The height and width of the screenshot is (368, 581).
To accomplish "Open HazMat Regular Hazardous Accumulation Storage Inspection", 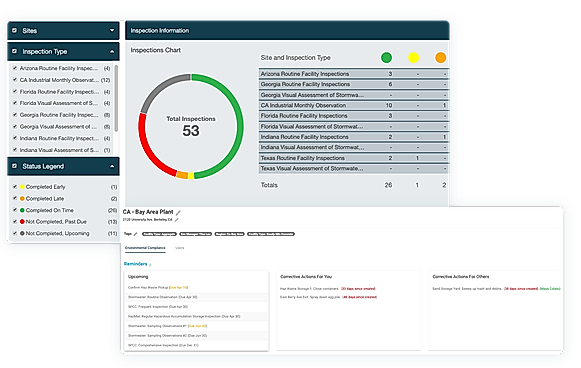I will pyautogui.click(x=184, y=316).
